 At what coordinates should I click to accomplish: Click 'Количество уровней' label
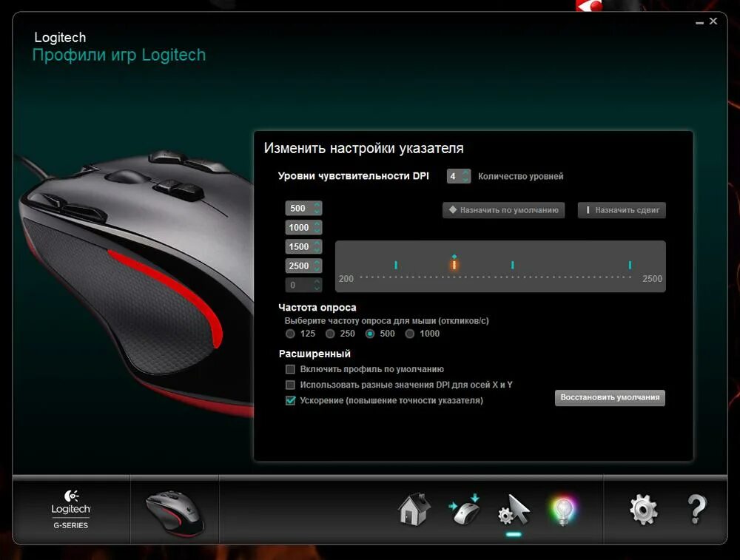(520, 177)
